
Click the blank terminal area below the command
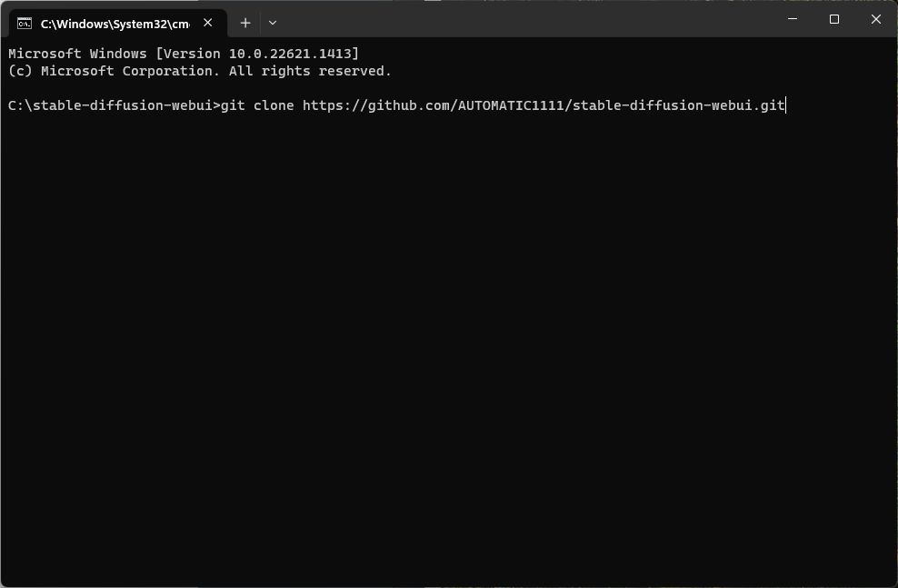(x=449, y=344)
